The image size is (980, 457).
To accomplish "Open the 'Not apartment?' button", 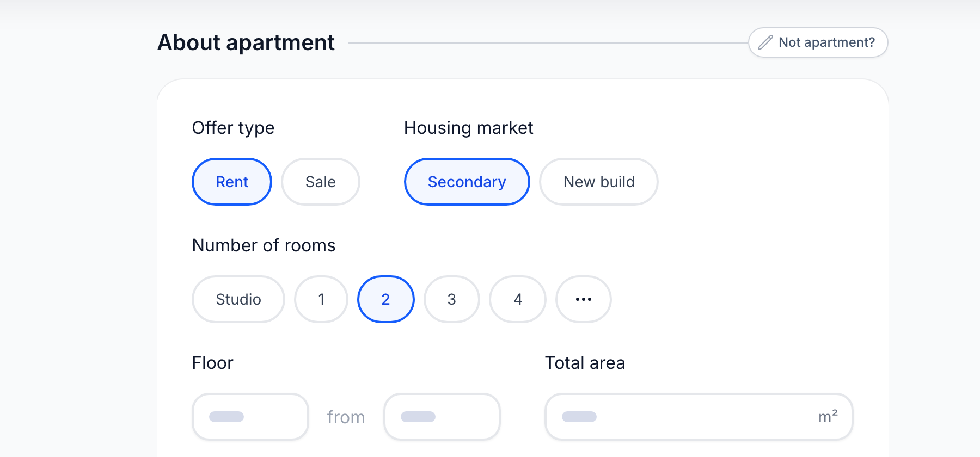I will [818, 42].
